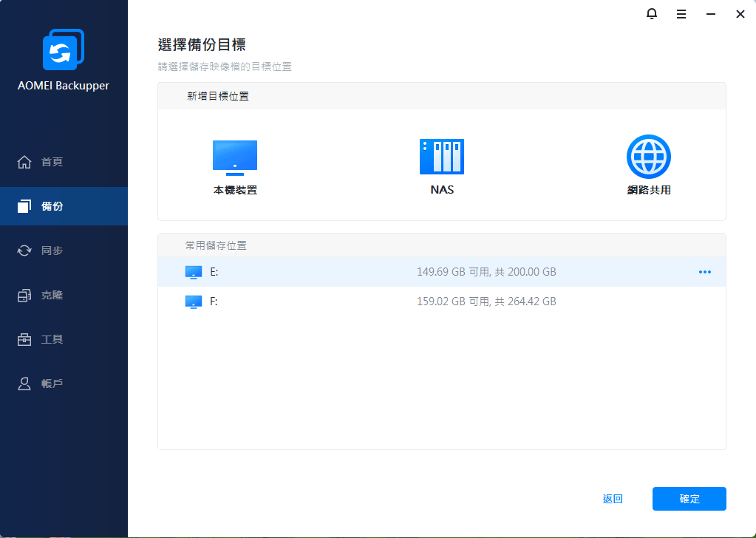Go to 首頁 home in sidebar
Screen dimensions: 756x538
click(x=64, y=162)
